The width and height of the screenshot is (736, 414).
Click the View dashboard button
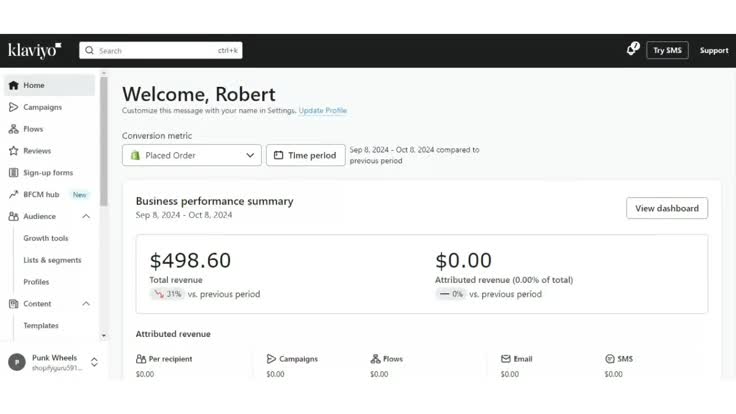click(x=667, y=208)
